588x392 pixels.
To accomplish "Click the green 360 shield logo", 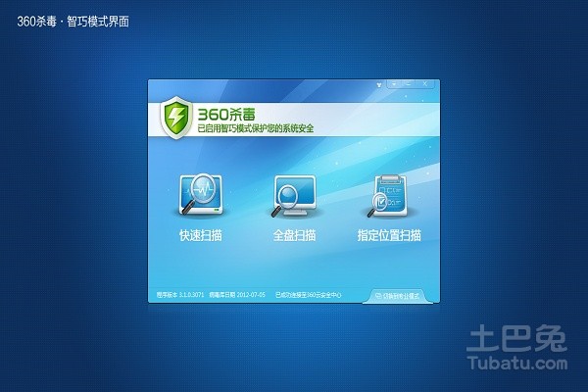I will pyautogui.click(x=175, y=118).
